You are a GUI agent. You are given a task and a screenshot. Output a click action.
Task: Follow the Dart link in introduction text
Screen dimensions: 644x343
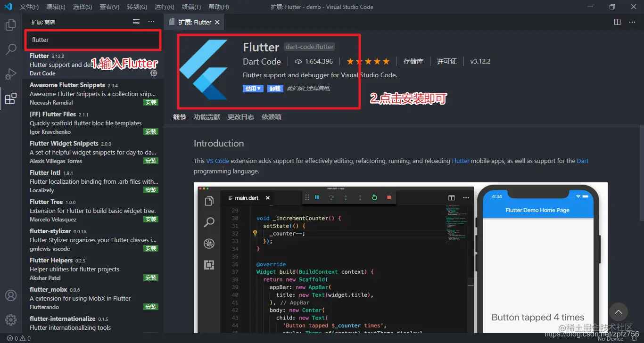583,161
